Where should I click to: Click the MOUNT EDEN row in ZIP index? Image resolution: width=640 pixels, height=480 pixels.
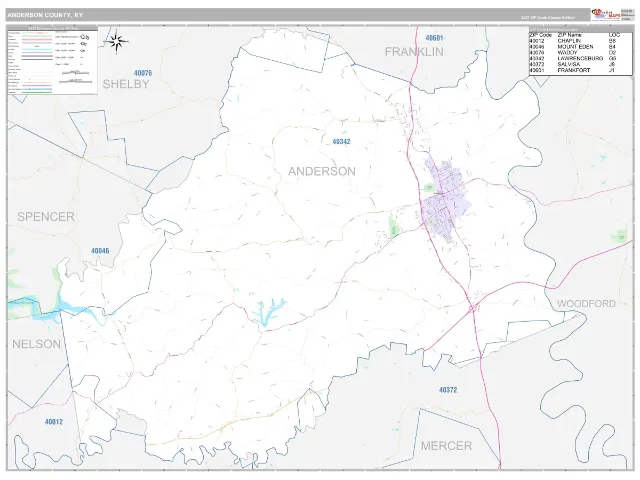click(x=573, y=47)
